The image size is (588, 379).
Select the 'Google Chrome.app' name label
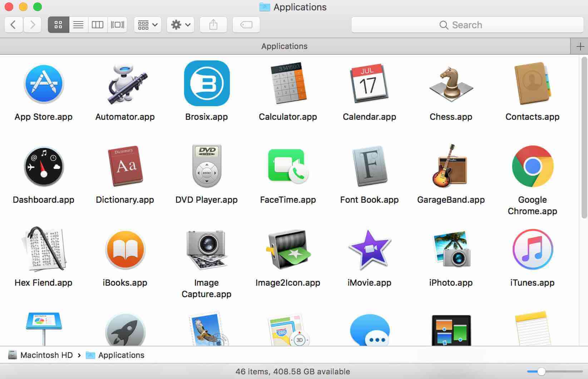(x=533, y=205)
